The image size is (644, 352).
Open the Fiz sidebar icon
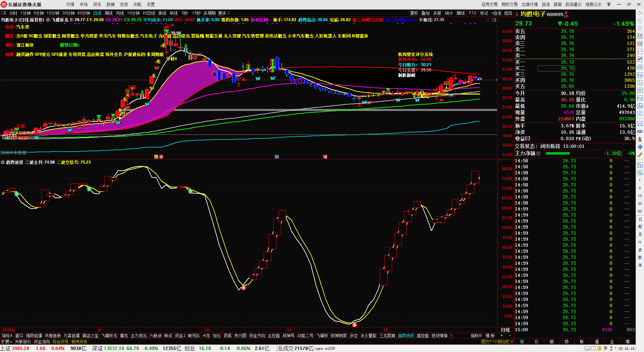640,98
